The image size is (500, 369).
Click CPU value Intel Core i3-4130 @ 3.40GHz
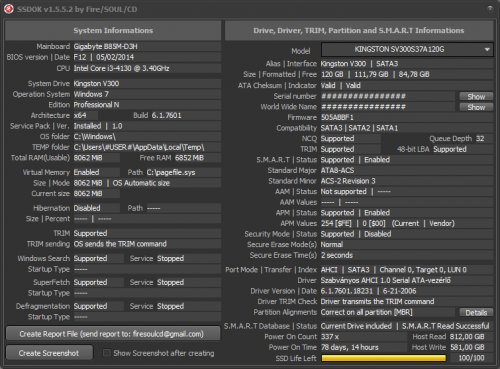coord(121,68)
